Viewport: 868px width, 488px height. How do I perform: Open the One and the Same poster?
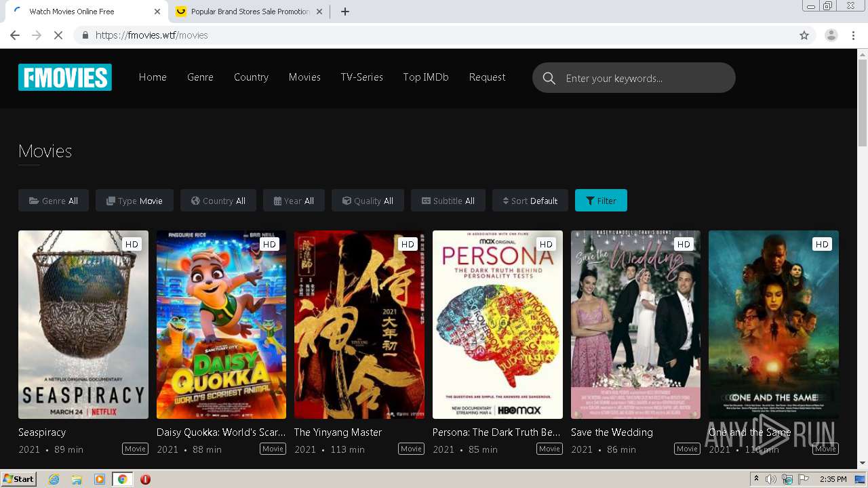[774, 325]
